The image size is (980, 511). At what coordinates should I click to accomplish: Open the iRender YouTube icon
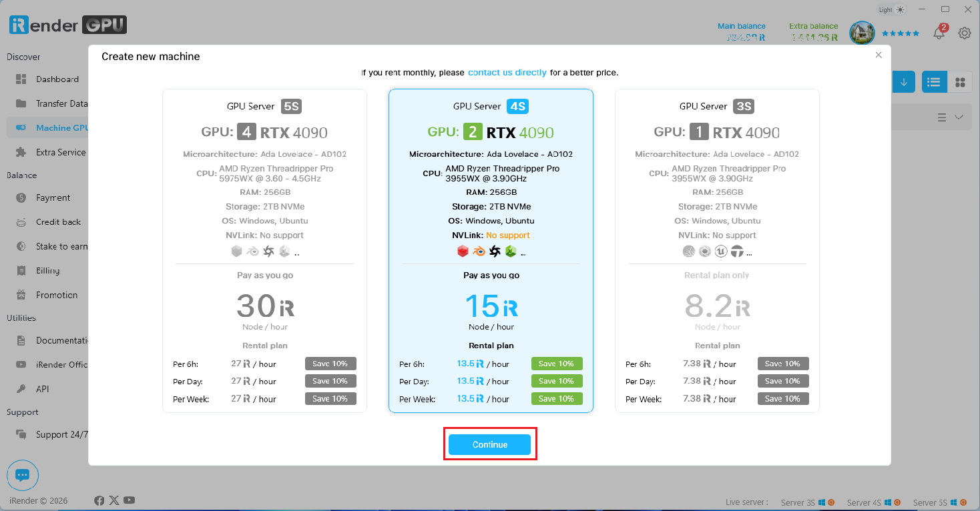(130, 500)
